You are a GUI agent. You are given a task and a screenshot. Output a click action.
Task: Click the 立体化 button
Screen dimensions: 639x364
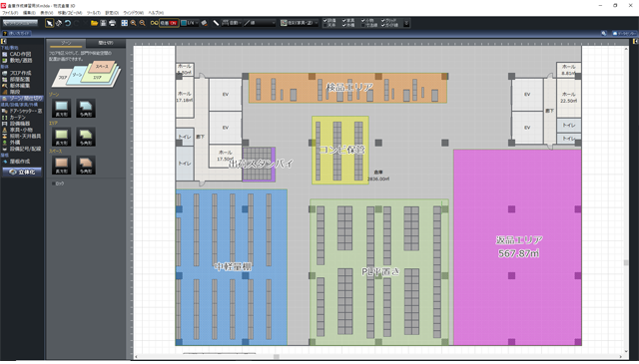23,173
